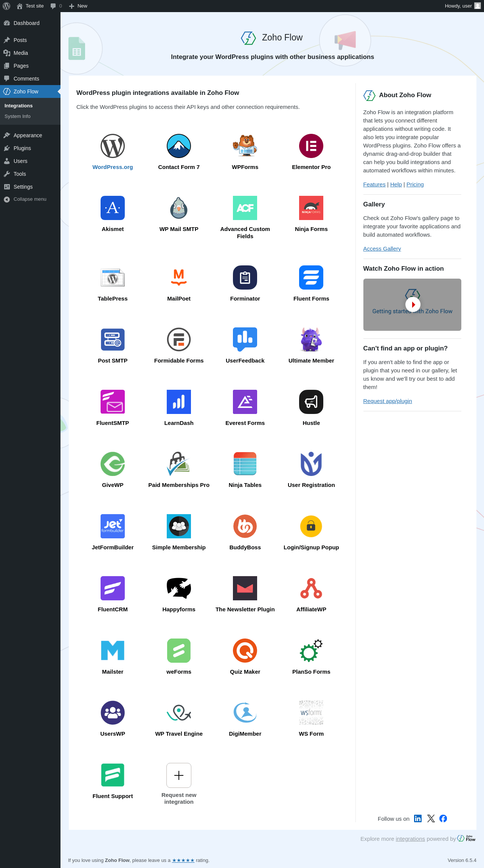The width and height of the screenshot is (484, 868).
Task: Open the GiveWP green icon
Action: [113, 464]
